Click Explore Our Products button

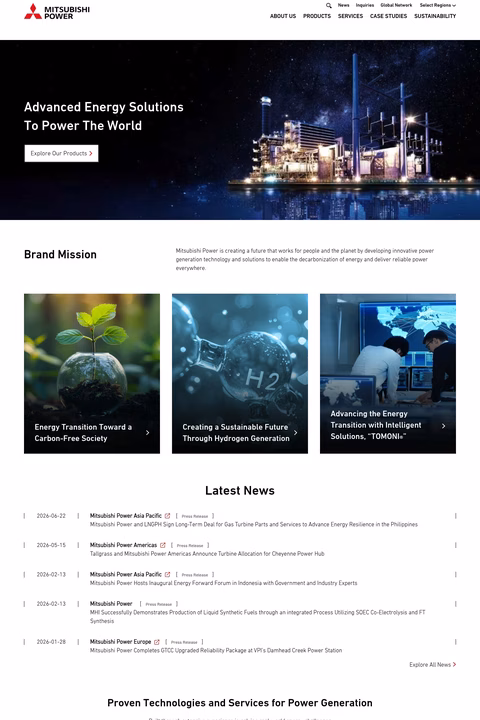[62, 153]
